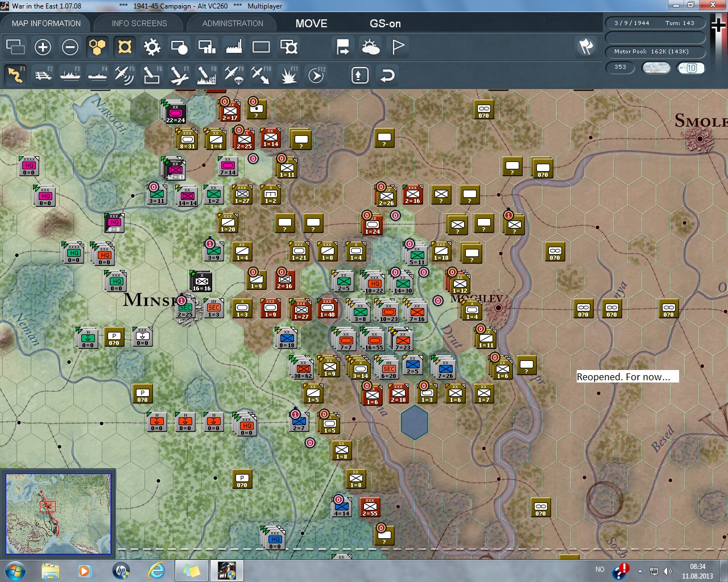Open the volume control in system tray
728x582 pixels.
[668, 571]
